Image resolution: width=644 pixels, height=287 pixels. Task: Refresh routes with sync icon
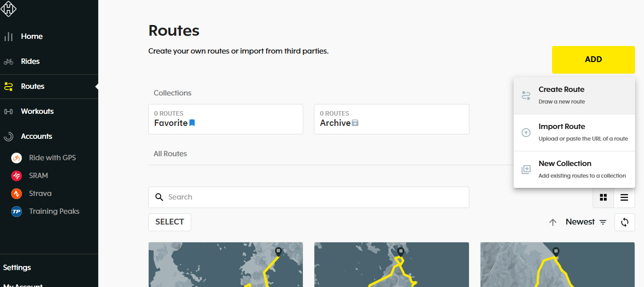coord(624,222)
